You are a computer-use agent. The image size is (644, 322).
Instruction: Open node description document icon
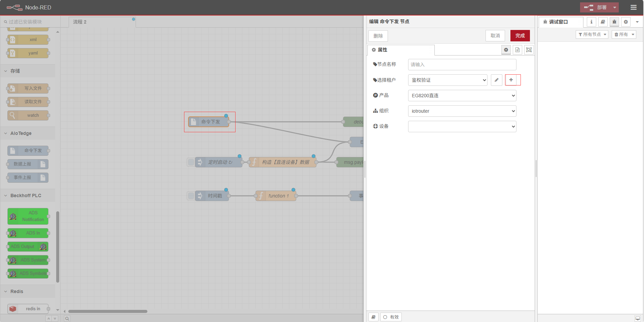click(517, 50)
